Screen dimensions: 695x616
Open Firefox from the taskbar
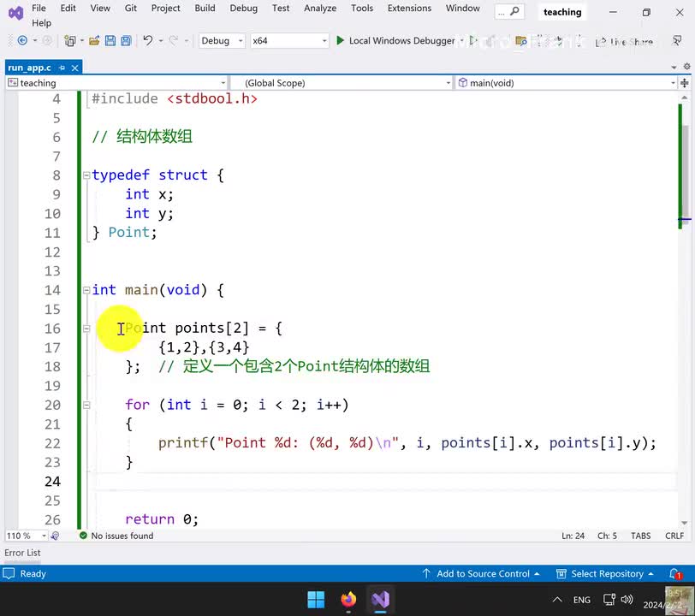click(x=348, y=600)
